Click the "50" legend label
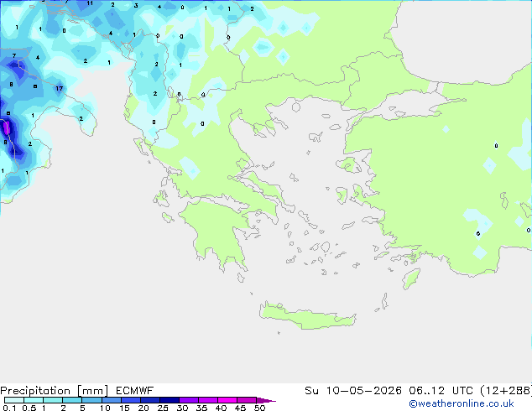This screenshot has height=411, width=532. click(259, 408)
